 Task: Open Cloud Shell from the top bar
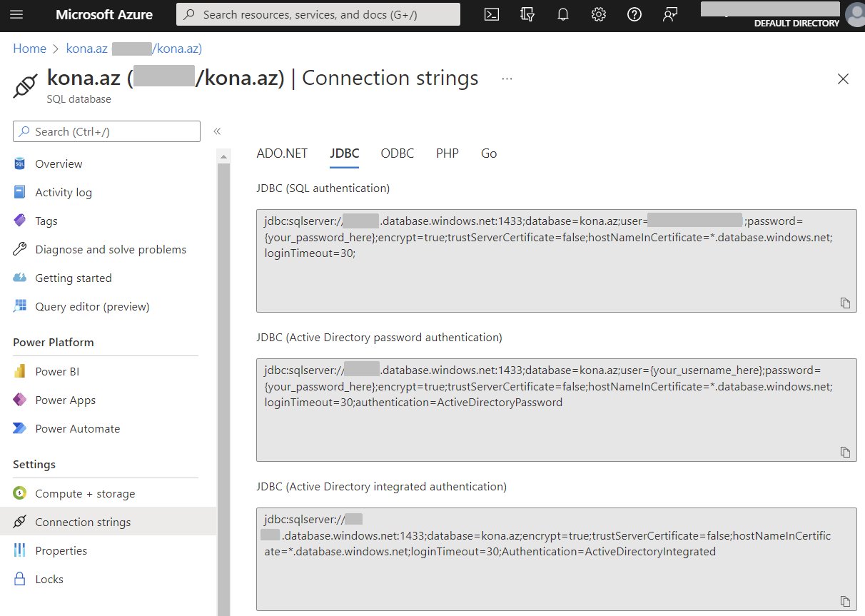tap(492, 14)
